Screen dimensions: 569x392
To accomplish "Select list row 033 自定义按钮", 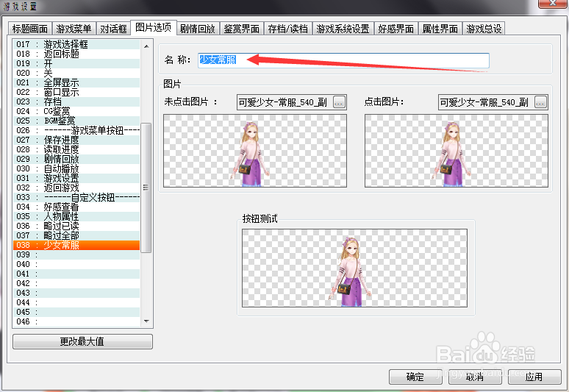I will (76, 197).
